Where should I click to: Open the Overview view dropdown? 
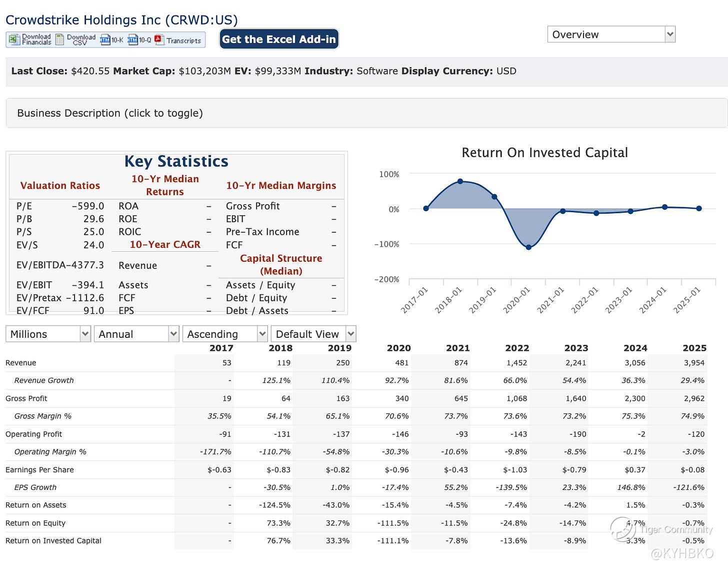click(x=611, y=35)
